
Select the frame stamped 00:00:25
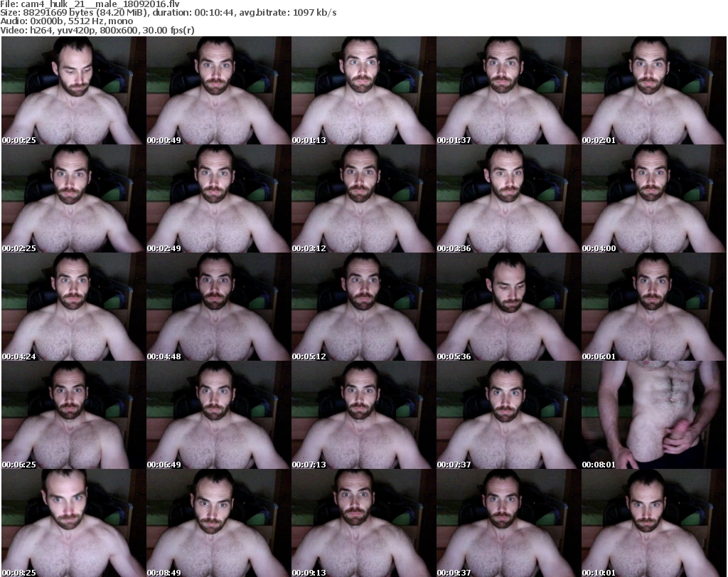click(74, 90)
